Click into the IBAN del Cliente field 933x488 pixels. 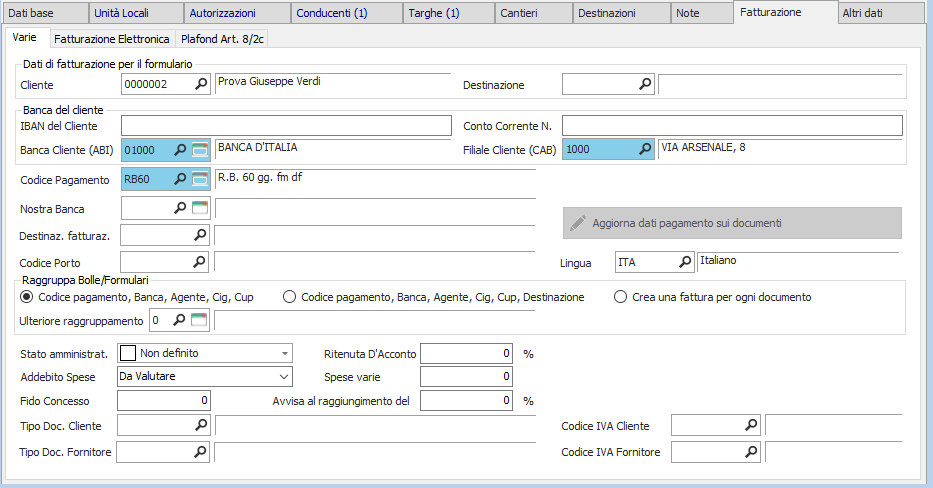(x=286, y=125)
